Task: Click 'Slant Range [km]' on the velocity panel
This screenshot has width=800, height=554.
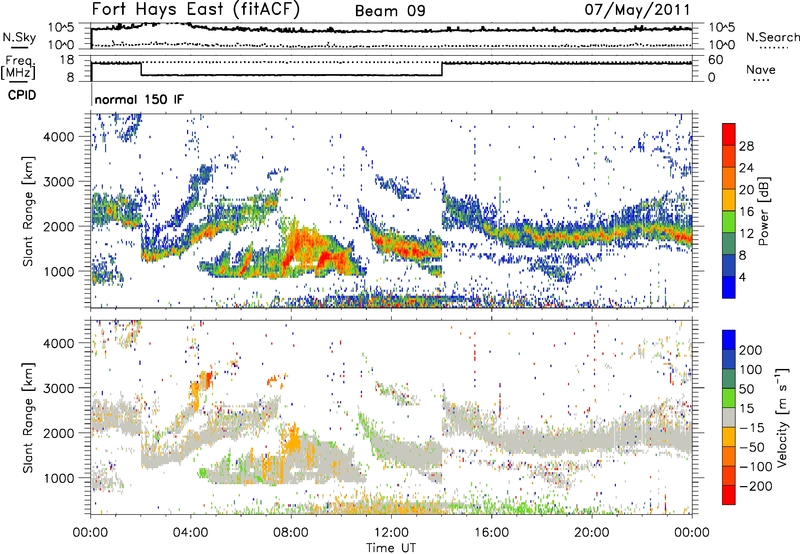Action: tap(28, 418)
